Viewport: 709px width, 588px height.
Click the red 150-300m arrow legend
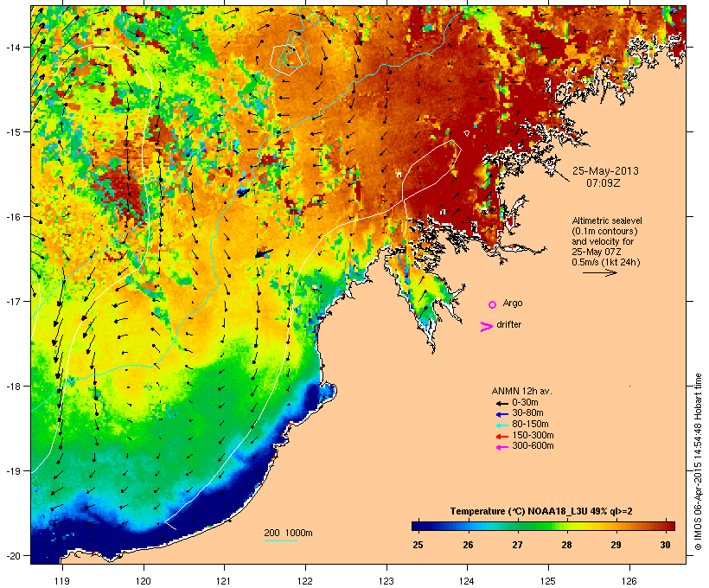coord(501,437)
